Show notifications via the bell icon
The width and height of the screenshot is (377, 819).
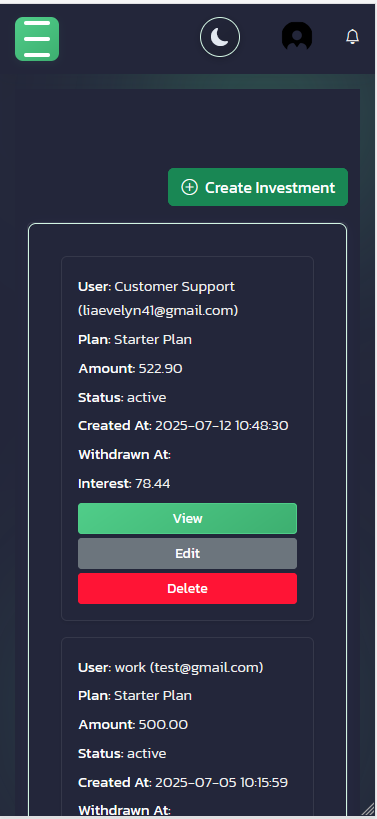[352, 37]
